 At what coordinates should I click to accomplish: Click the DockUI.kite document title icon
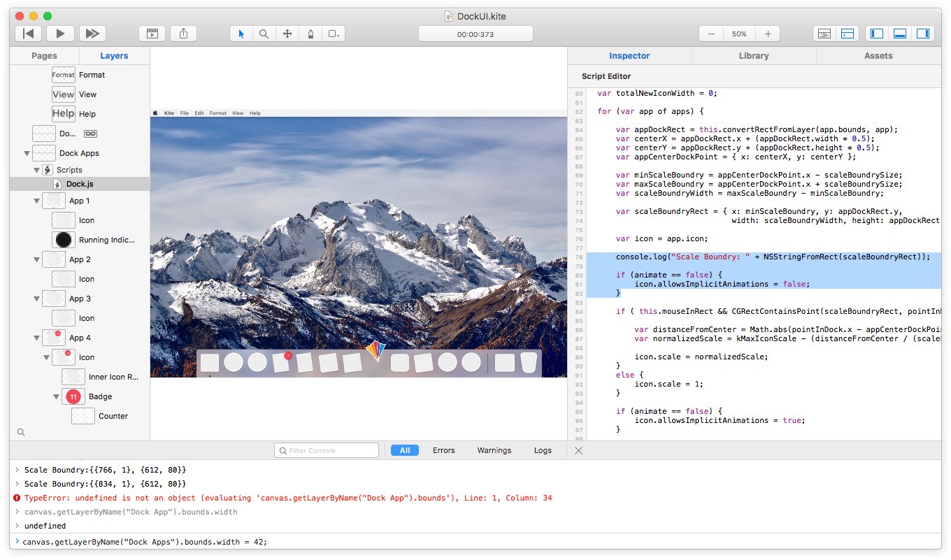[449, 15]
